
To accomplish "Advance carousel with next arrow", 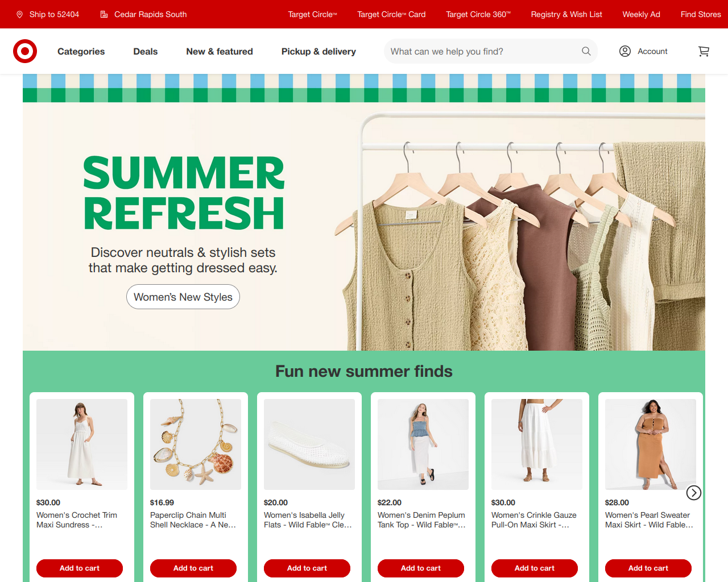I will click(693, 493).
